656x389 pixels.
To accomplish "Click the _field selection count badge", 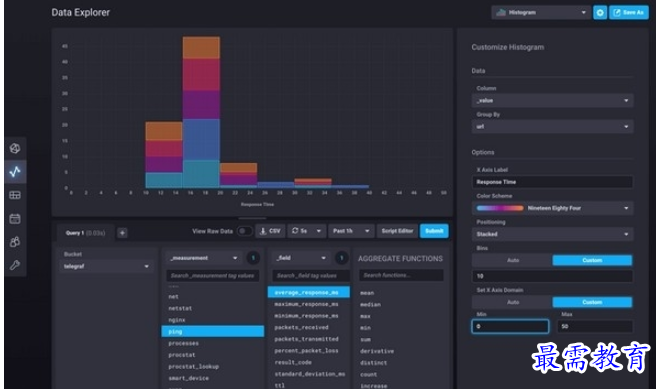I will (x=341, y=258).
